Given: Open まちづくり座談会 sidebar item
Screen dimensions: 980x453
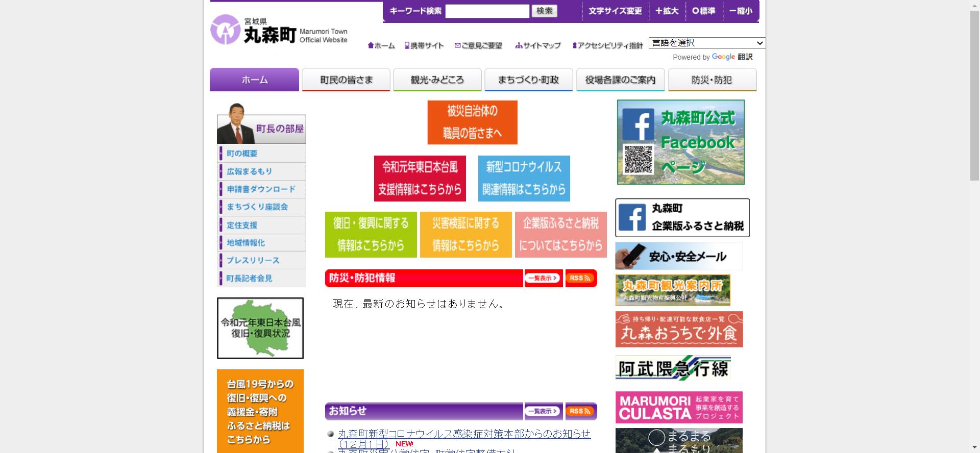Looking at the screenshot, I should tap(262, 207).
